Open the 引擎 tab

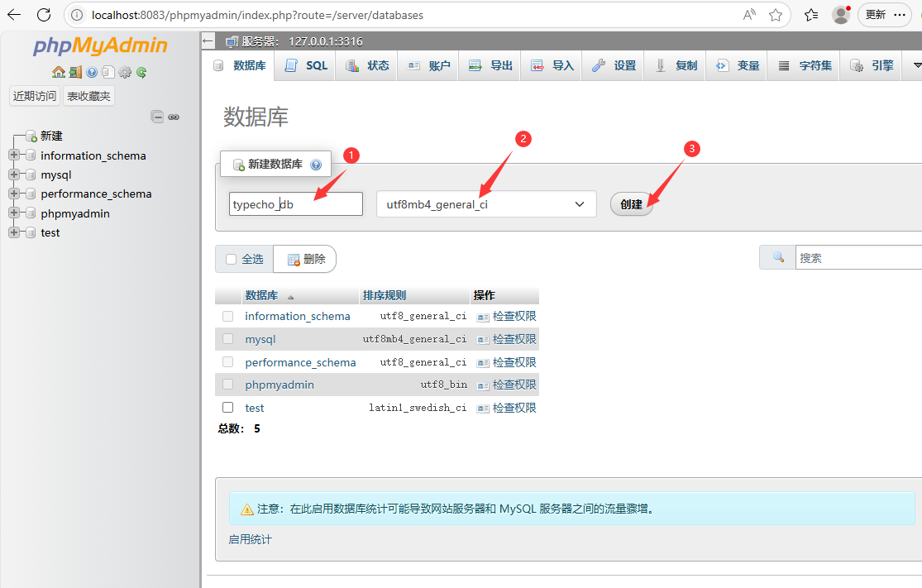(872, 65)
